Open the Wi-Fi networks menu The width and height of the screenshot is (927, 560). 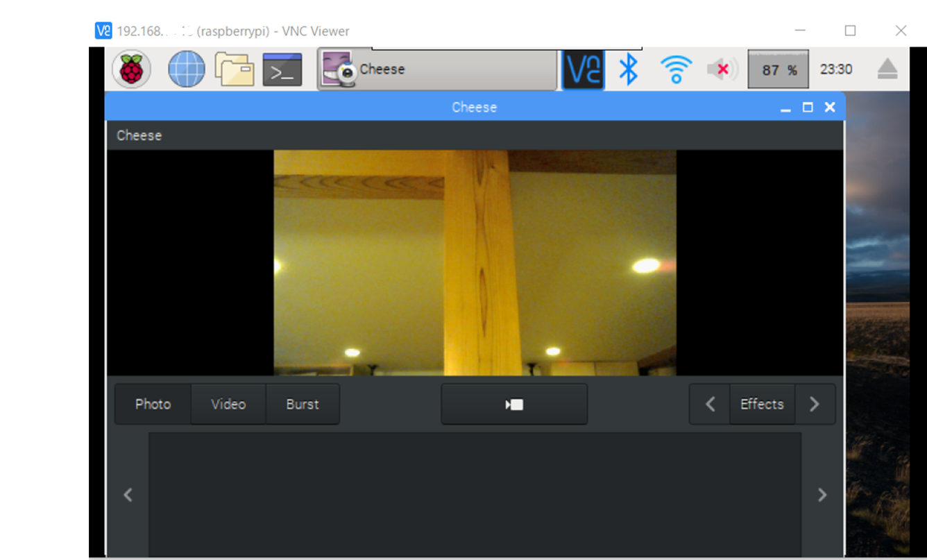676,69
